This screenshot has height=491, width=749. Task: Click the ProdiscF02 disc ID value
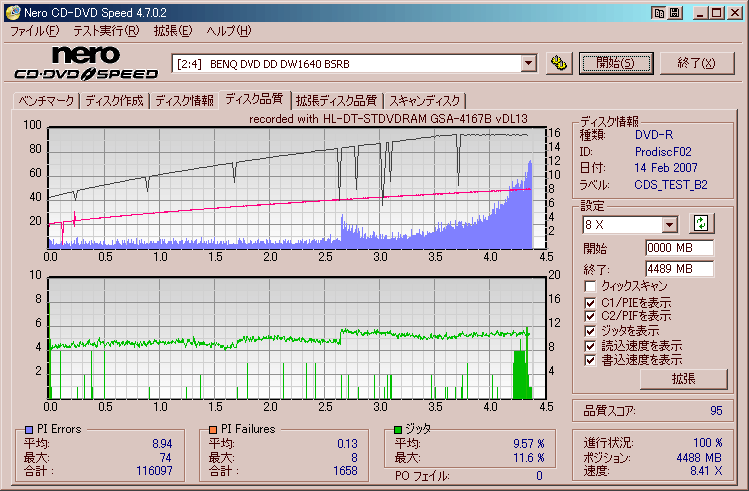(663, 152)
